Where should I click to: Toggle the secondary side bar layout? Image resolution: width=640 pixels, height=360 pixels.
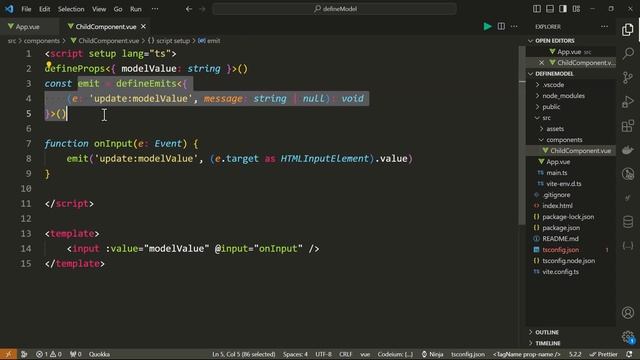tap(563, 9)
